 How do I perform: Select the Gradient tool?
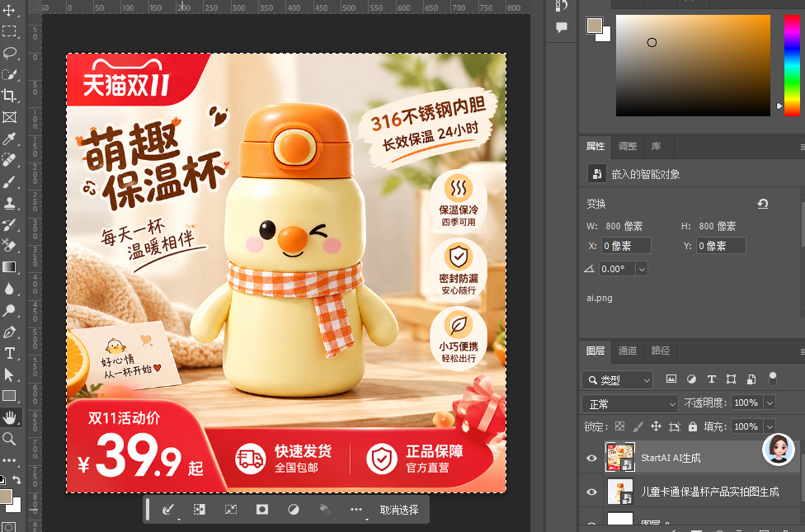pos(9,267)
